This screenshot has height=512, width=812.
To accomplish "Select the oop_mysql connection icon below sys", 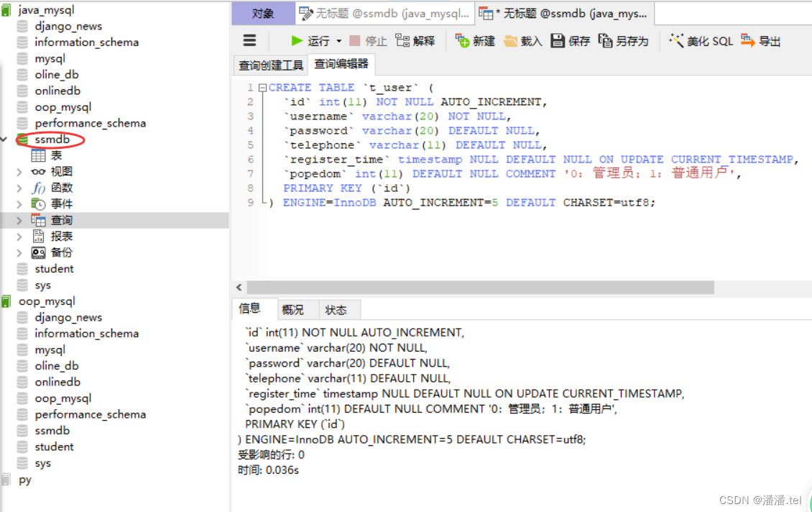I will click(x=6, y=301).
